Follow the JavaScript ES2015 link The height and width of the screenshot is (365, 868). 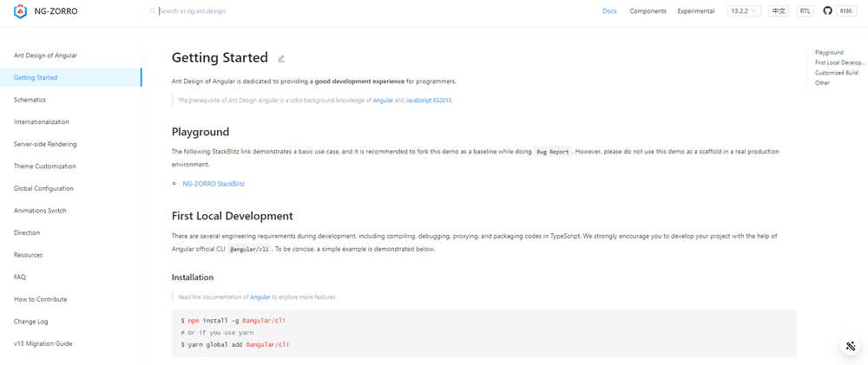[x=429, y=101]
